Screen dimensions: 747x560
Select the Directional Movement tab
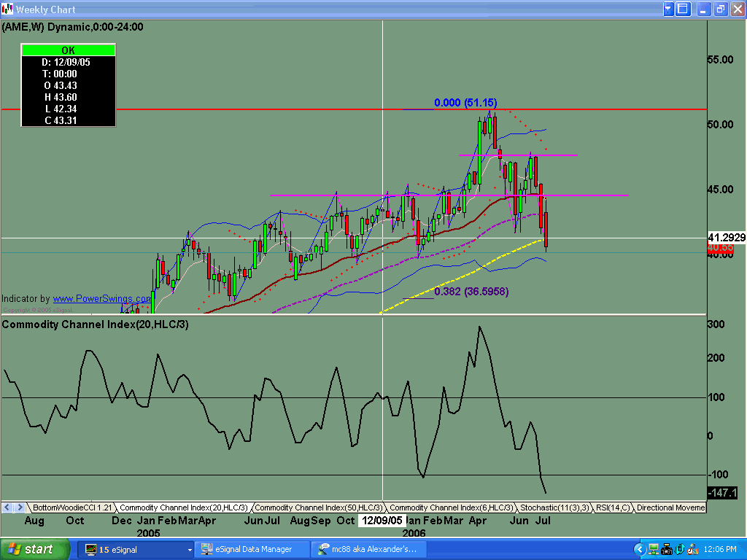tap(670, 507)
